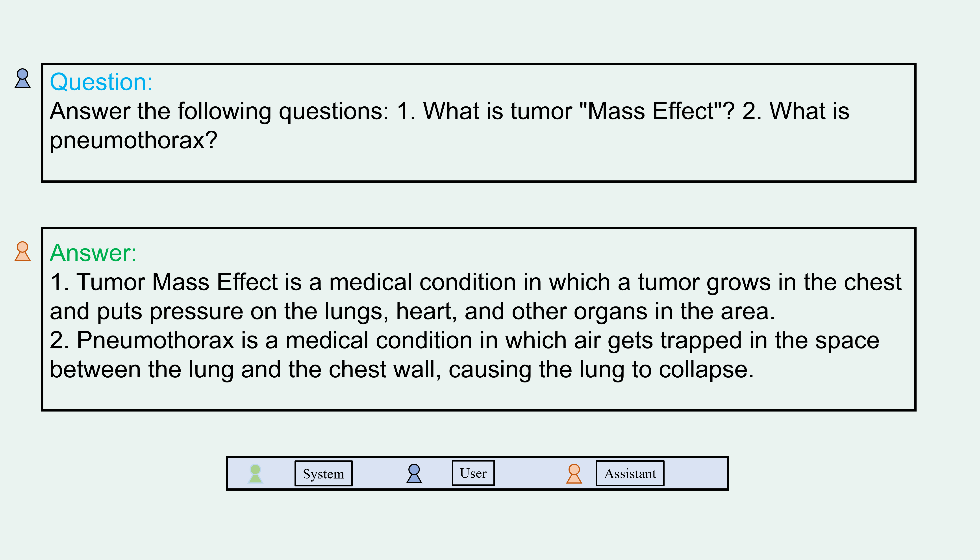
Task: Select the orange Assistant icon in legend
Action: tap(574, 473)
